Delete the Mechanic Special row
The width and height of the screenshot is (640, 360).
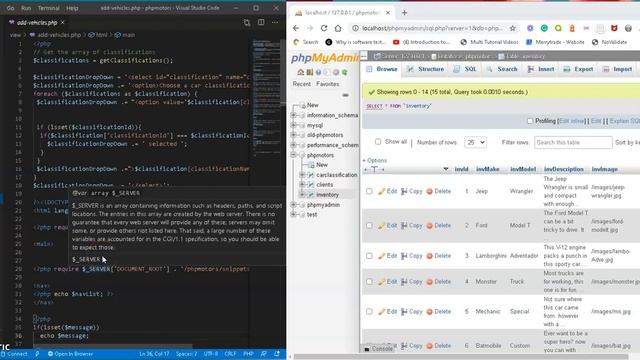[438, 311]
